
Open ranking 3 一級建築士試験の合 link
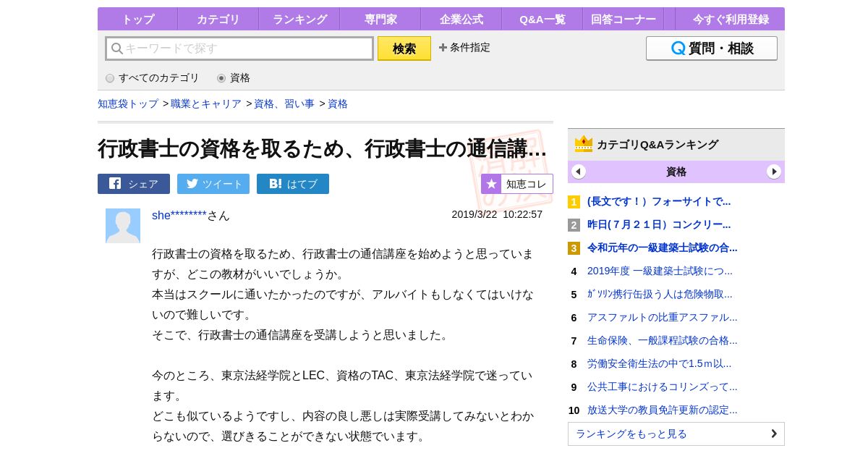click(x=663, y=248)
